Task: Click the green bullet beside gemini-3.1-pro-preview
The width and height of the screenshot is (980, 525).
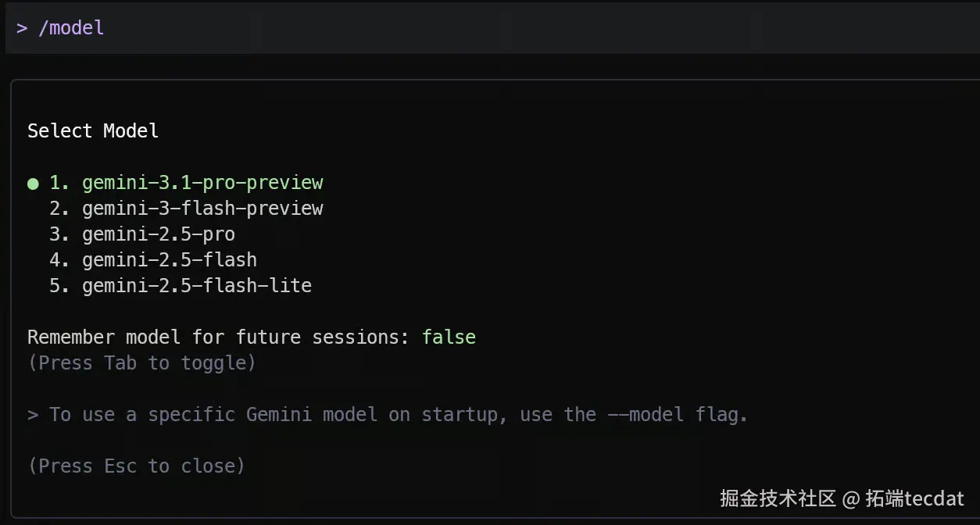Action: pos(33,184)
